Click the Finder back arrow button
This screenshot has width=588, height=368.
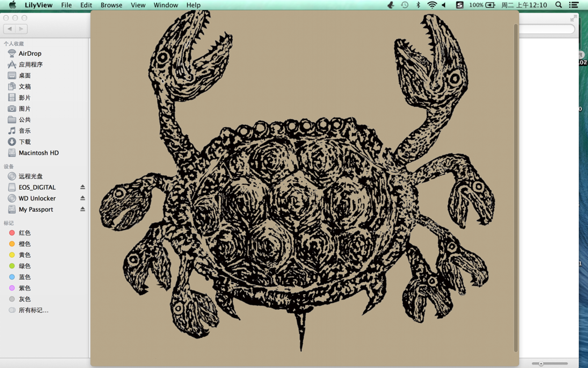[10, 29]
